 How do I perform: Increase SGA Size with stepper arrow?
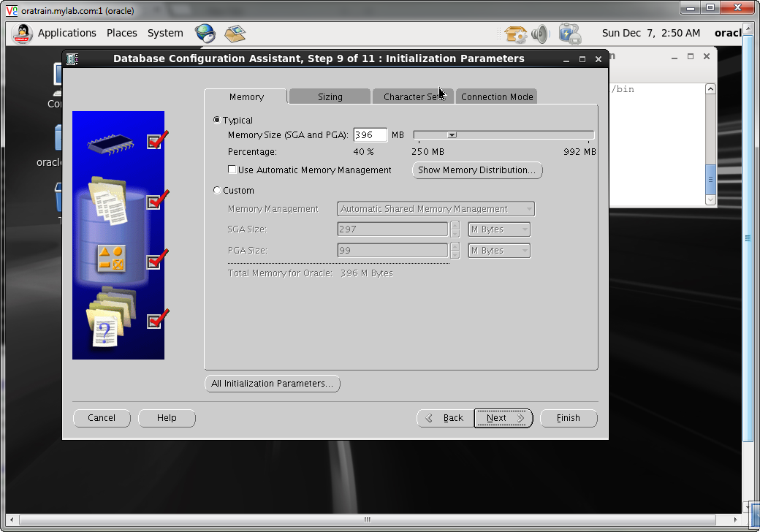pos(455,225)
